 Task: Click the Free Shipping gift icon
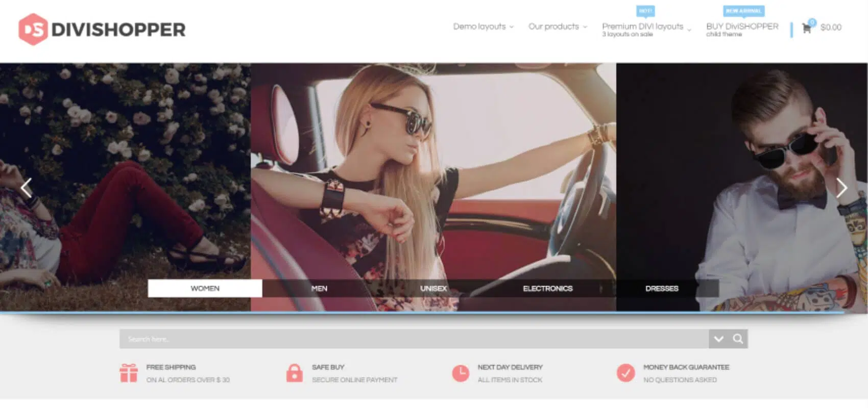(x=129, y=373)
